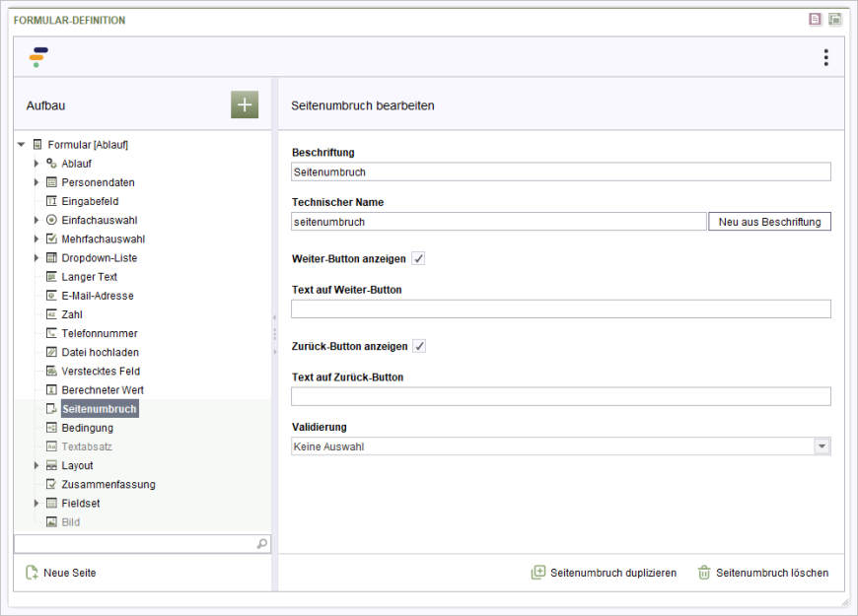The image size is (858, 616).
Task: Select Zusammenfassung in the tree
Action: click(107, 484)
